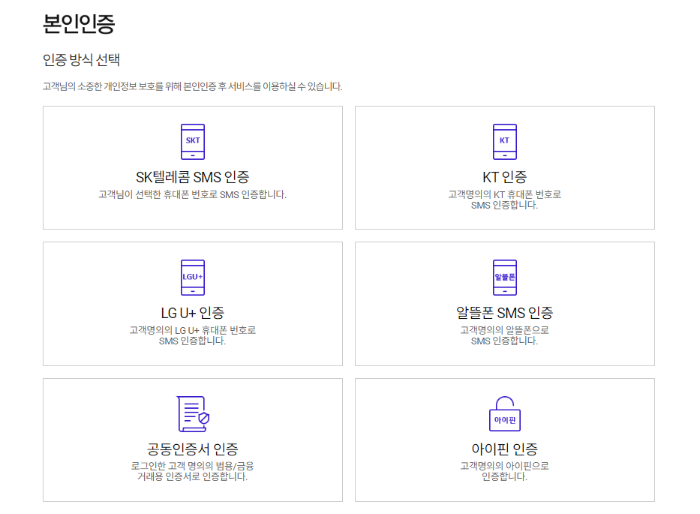Select 알뜰폰 SMS 인증 title
Image resolution: width=700 pixels, height=514 pixels.
click(x=504, y=313)
